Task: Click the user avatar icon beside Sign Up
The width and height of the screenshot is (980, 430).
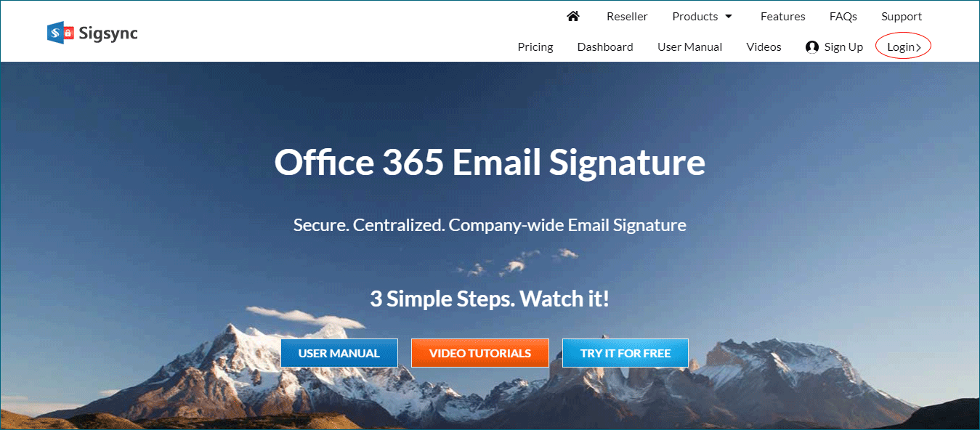Action: (x=812, y=47)
